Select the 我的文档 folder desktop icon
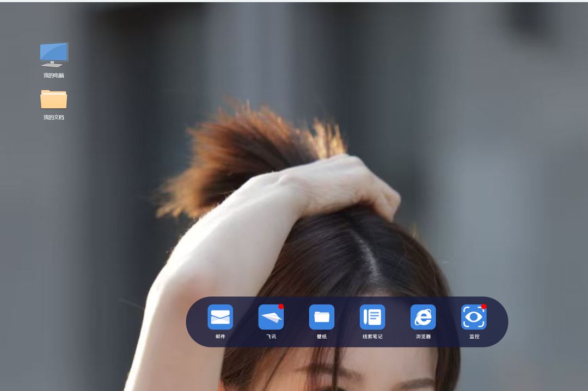This screenshot has width=588, height=391. tap(53, 100)
